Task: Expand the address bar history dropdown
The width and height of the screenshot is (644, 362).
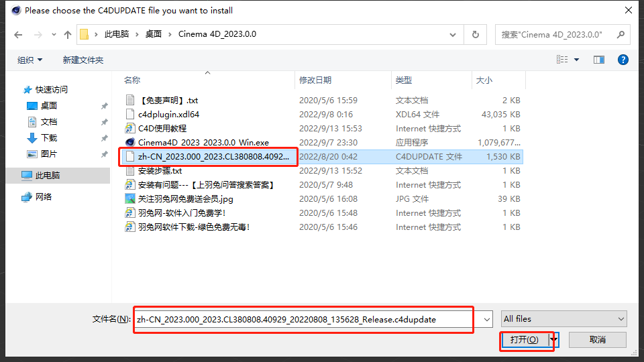Action: [453, 35]
